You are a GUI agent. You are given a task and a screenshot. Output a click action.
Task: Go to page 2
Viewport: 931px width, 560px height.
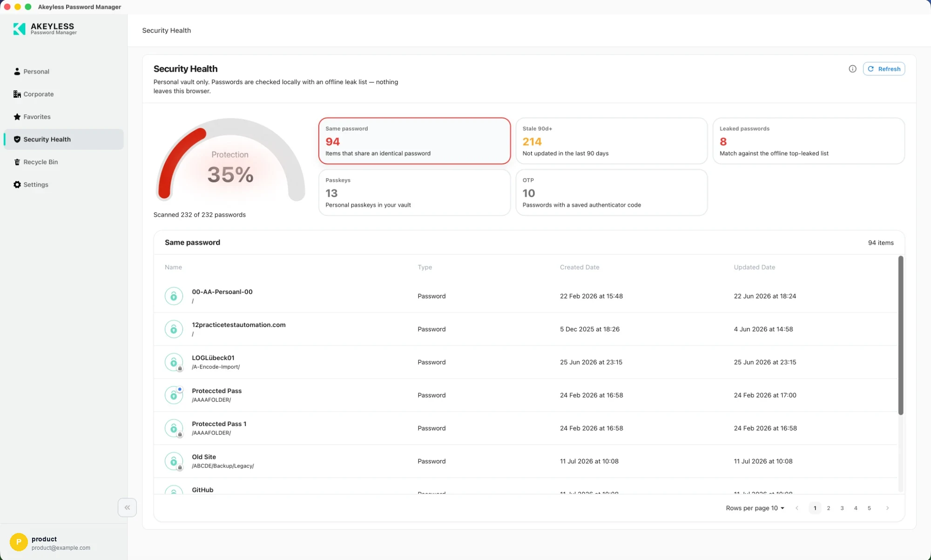pos(829,508)
